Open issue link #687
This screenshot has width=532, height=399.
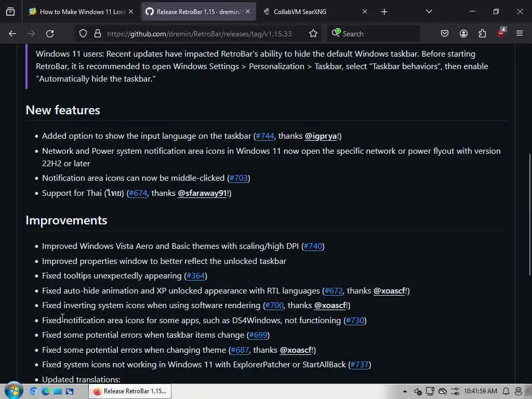(240, 350)
